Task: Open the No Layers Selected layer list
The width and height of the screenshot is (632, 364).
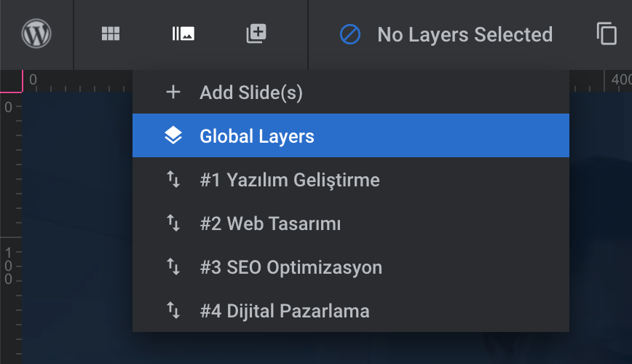Action: (x=465, y=34)
